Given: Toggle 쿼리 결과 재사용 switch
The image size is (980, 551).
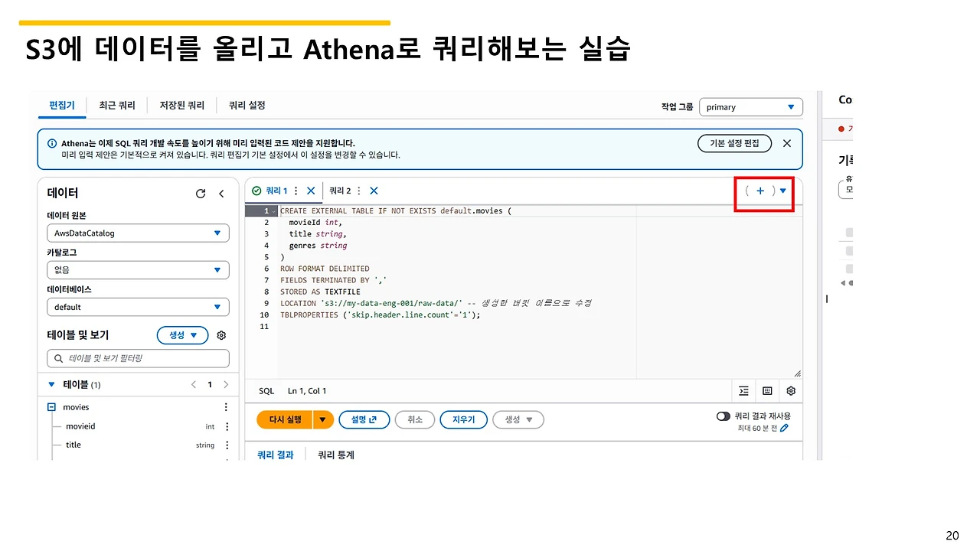Looking at the screenshot, I should click(723, 416).
